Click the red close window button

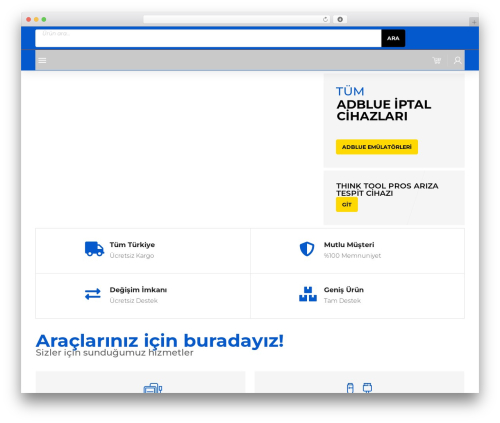point(29,19)
